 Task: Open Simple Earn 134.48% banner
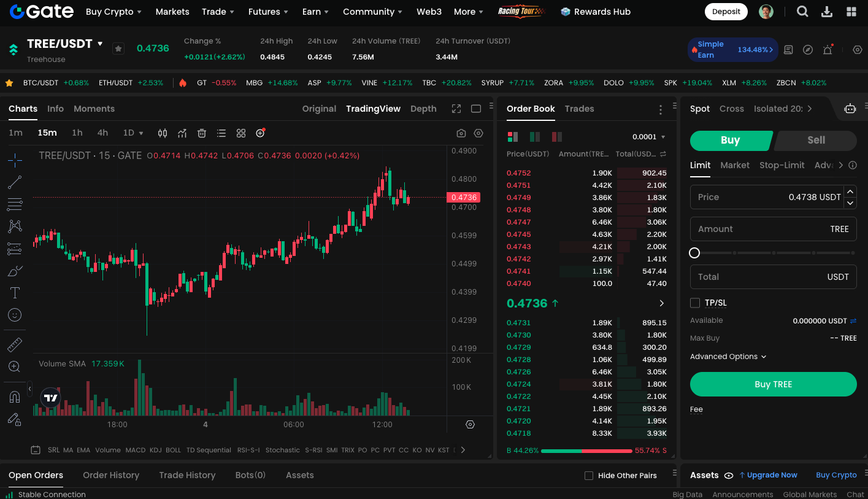pyautogui.click(x=733, y=50)
